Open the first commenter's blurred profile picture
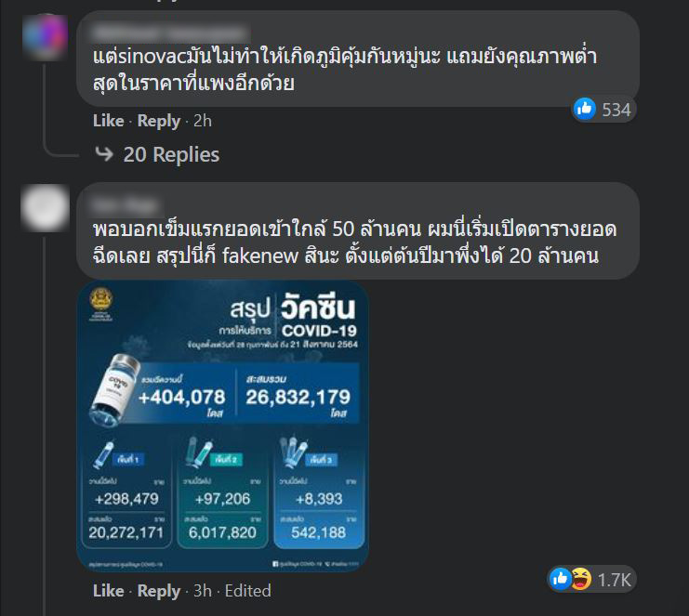689x616 pixels. (x=45, y=37)
